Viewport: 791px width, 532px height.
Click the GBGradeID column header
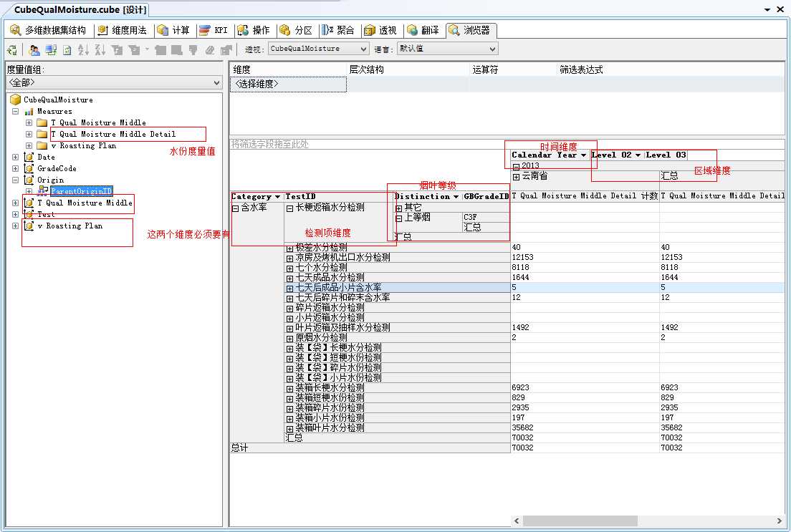(486, 197)
